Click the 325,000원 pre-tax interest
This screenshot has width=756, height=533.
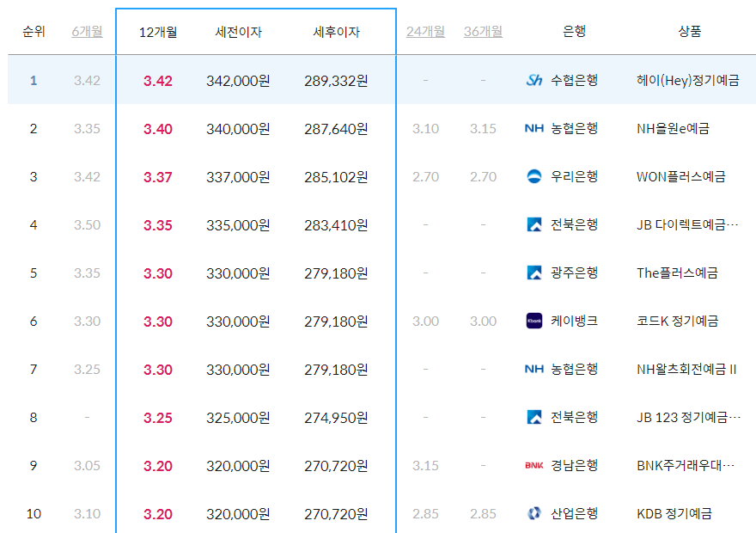coord(238,418)
